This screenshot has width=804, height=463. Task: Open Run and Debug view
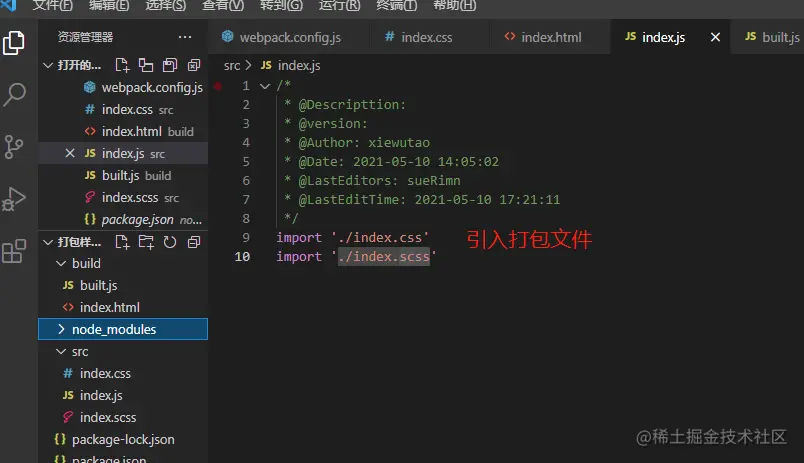[14, 199]
